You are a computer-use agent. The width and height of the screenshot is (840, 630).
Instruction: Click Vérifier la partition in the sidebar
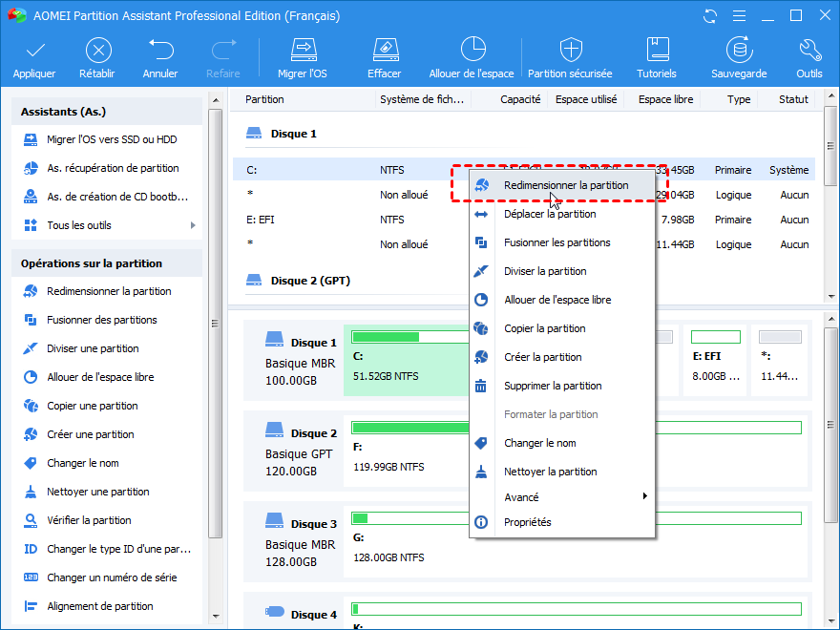[89, 520]
